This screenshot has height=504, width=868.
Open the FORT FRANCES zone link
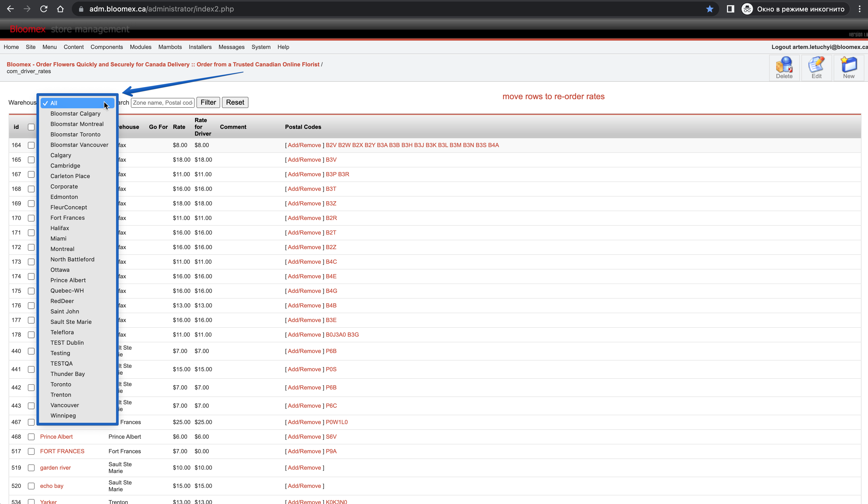coord(62,451)
